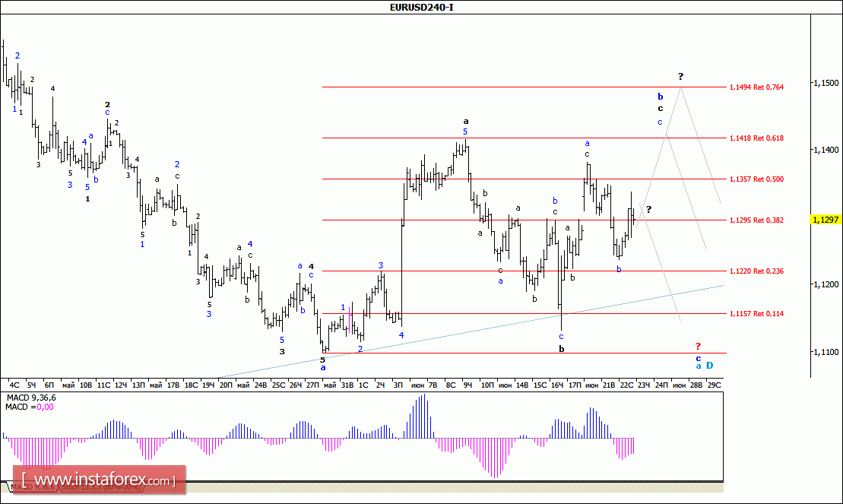Click the MACD =0,00 value label
The height and width of the screenshot is (504, 843).
click(30, 407)
